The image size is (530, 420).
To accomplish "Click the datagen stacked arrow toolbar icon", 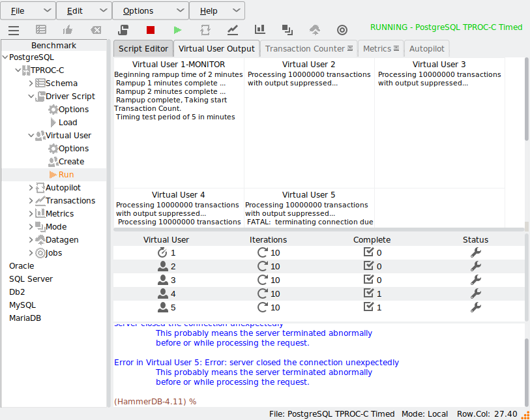I will click(315, 30).
